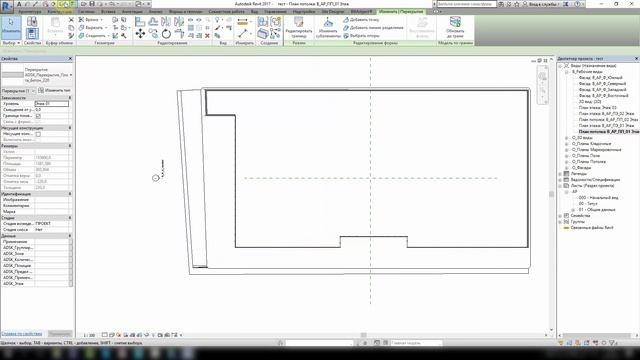The image size is (640, 360).
Task: Expand the Легенды tree node
Action: tap(560, 174)
